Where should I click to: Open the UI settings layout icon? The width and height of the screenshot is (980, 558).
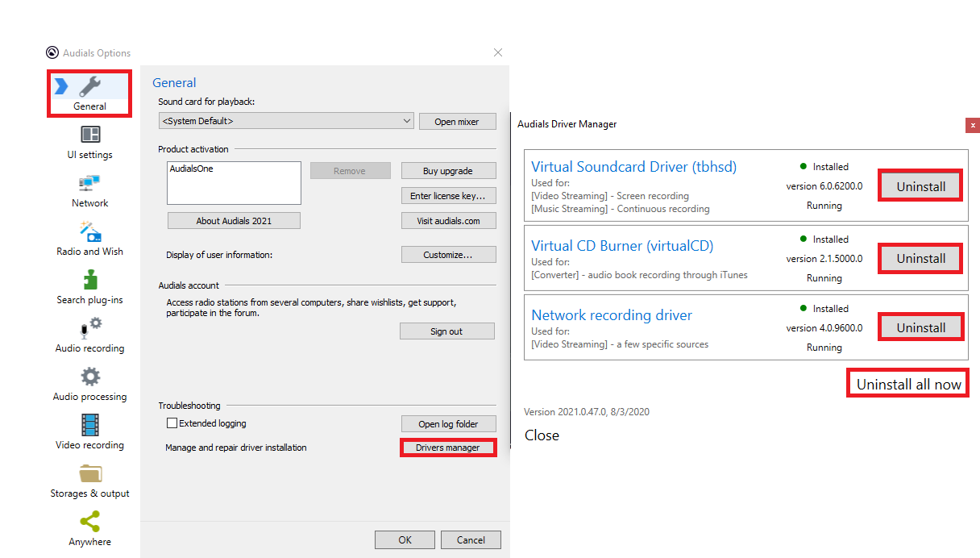coord(90,135)
